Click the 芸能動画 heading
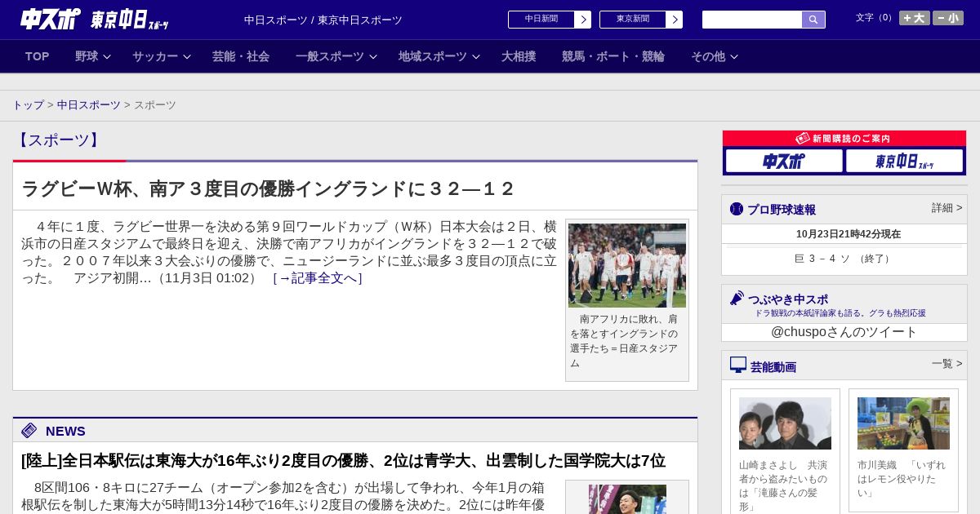This screenshot has width=980, height=514. tap(773, 367)
